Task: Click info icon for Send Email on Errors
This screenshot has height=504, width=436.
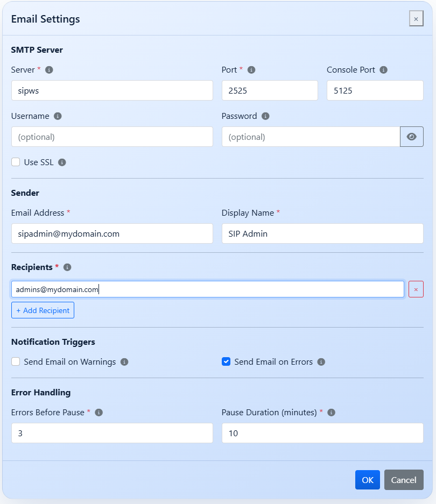Action: click(321, 362)
